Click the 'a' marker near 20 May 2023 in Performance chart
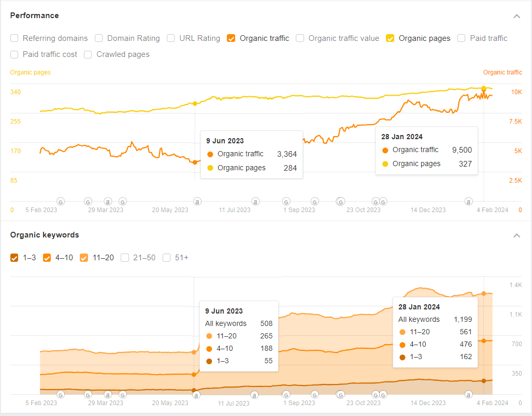Viewport: 532px width, 416px height. [x=197, y=201]
